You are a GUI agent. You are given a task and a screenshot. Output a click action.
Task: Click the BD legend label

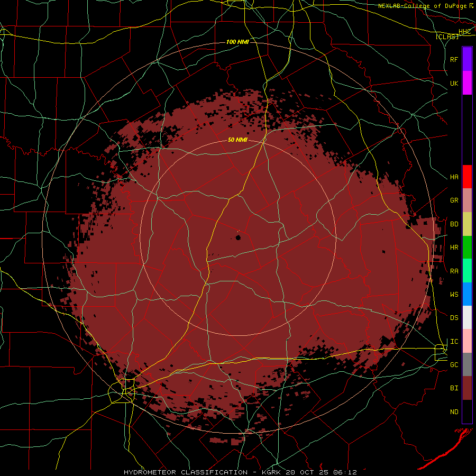tap(454, 224)
